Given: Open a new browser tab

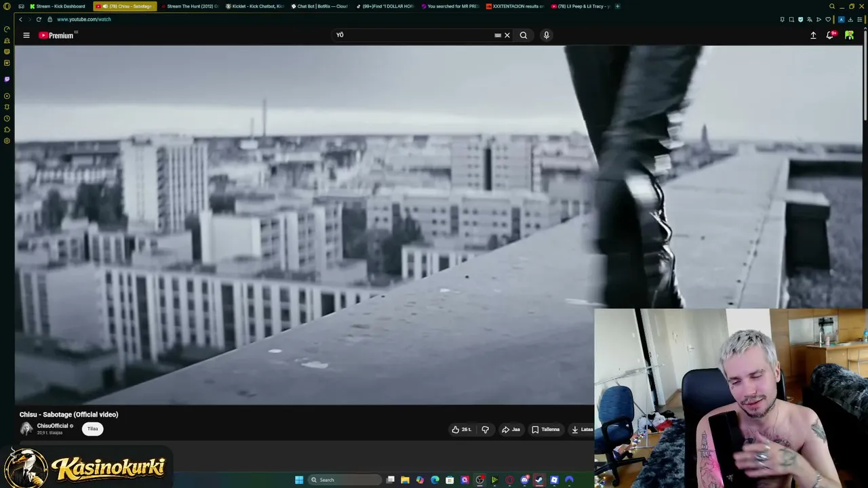Looking at the screenshot, I should (x=617, y=6).
